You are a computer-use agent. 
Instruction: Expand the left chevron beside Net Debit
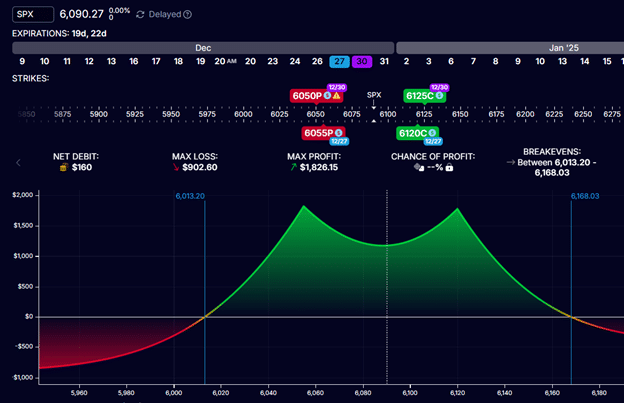click(18, 162)
